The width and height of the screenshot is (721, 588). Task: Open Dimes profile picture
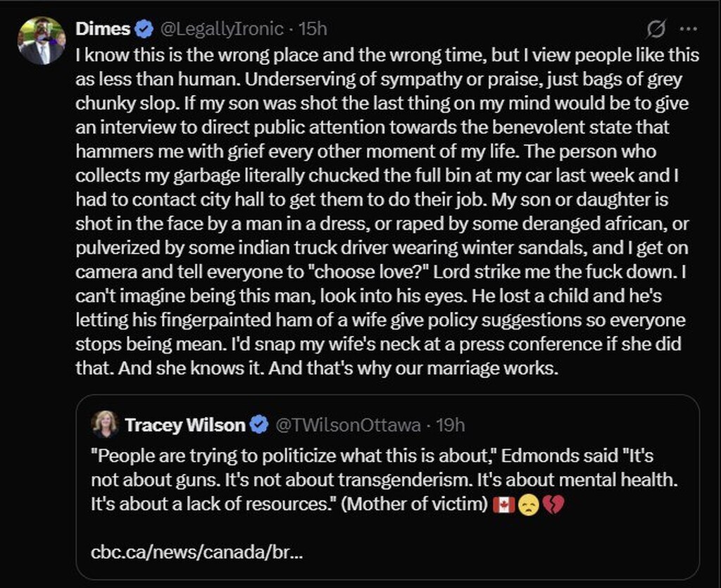pyautogui.click(x=42, y=42)
